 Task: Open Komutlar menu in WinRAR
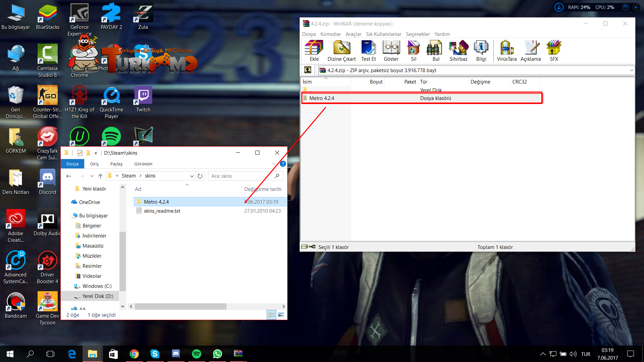tap(331, 34)
